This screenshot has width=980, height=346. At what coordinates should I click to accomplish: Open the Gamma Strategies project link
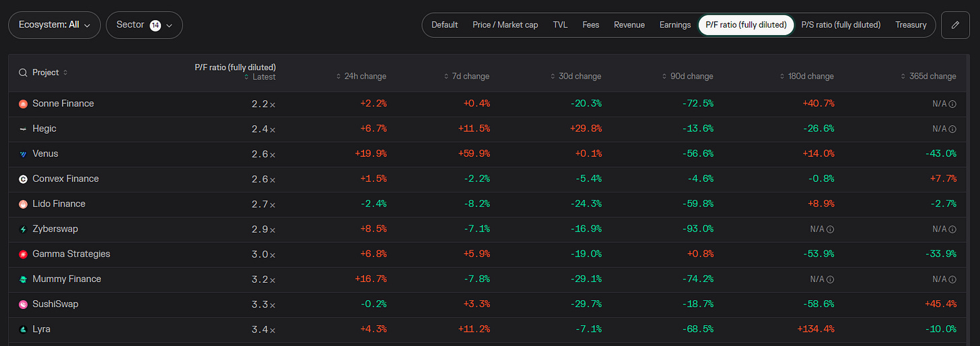tap(71, 254)
